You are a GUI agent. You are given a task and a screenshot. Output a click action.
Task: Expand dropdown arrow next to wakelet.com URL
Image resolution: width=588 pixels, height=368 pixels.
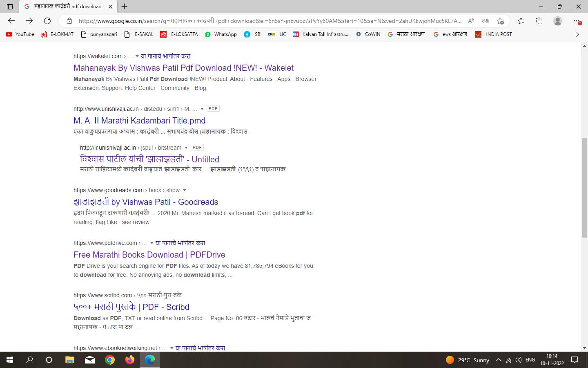(x=137, y=56)
